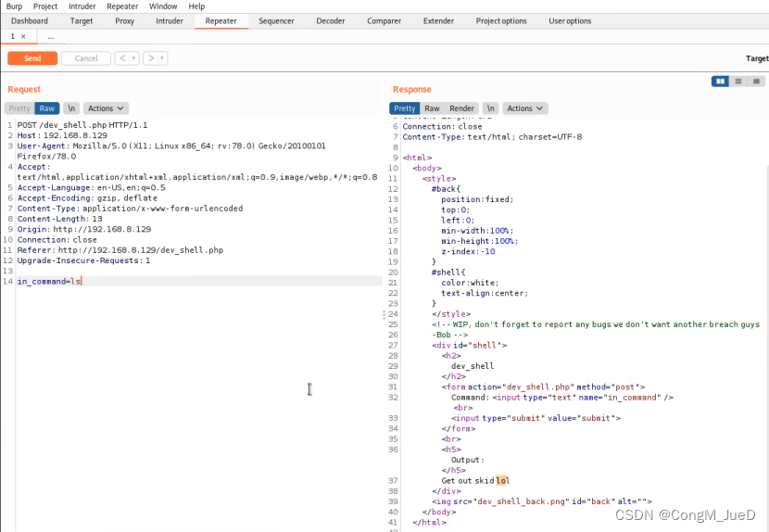Open the Burp menu
Image resolution: width=769 pixels, height=532 pixels.
[14, 6]
